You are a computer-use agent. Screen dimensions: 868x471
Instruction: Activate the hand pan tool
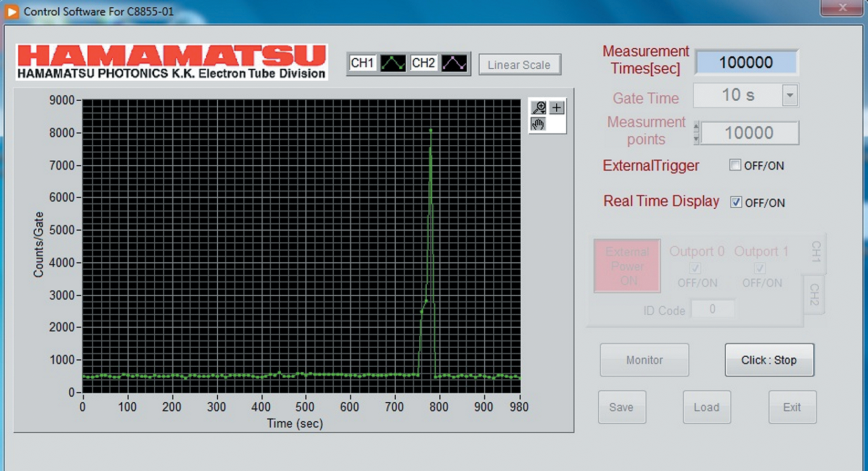(538, 124)
